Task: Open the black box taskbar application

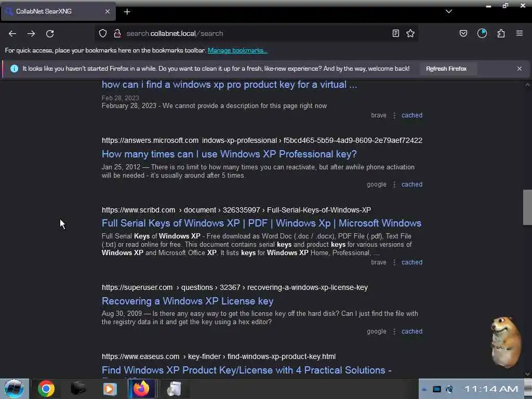Action: pos(78,389)
